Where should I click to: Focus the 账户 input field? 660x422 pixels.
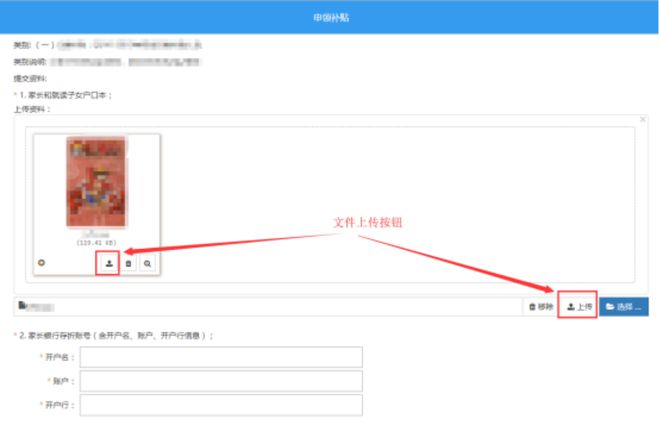(x=221, y=381)
